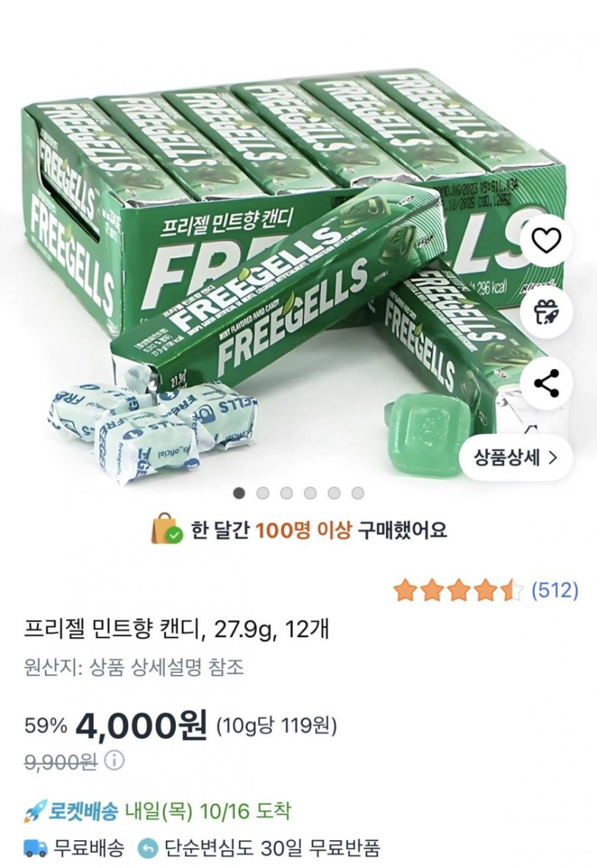The image size is (597, 868).
Task: Show the fifth image carousel dot
Action: pos(334,493)
